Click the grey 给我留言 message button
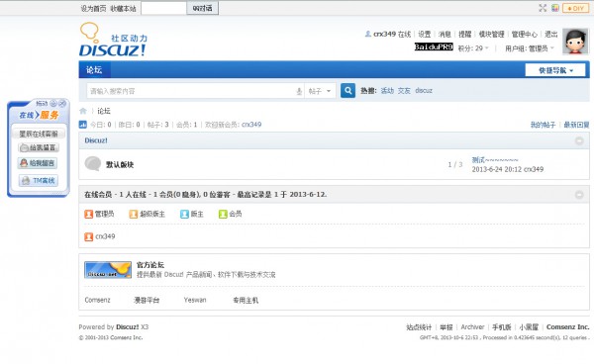Image resolution: width=594 pixels, height=364 pixels. 39,147
